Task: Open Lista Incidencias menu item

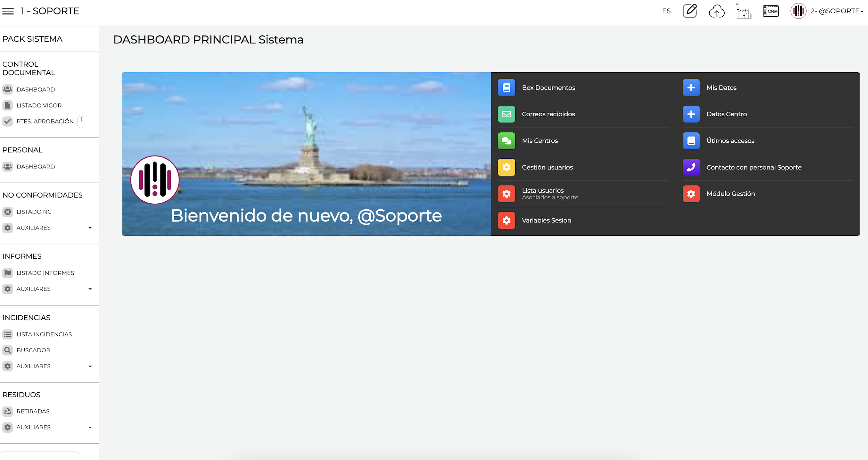Action: point(44,334)
